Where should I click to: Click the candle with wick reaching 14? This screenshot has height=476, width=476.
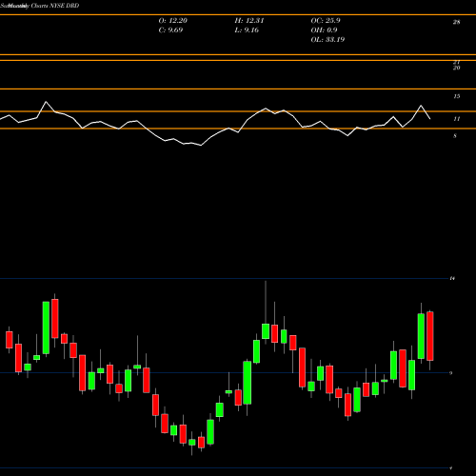tap(266, 331)
